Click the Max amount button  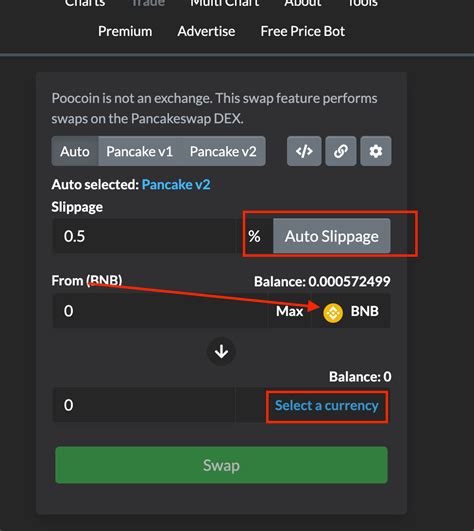[x=289, y=311]
